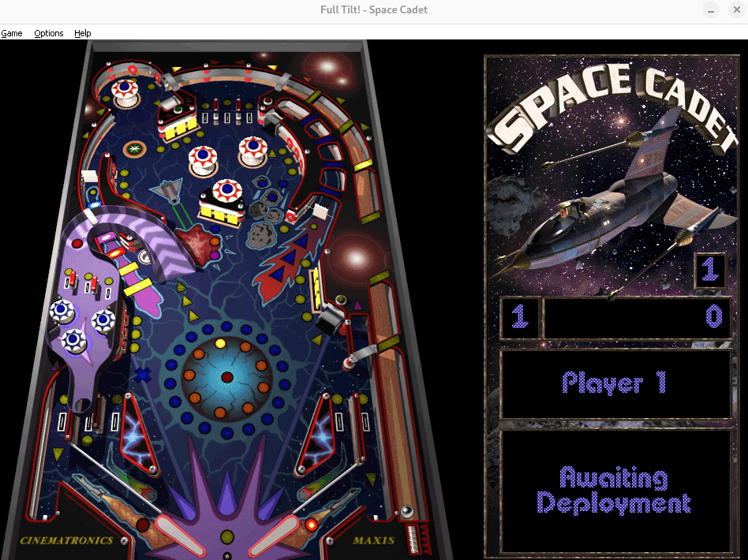748x560 pixels.
Task: Click the yellow light between the flippers
Action: [227, 536]
